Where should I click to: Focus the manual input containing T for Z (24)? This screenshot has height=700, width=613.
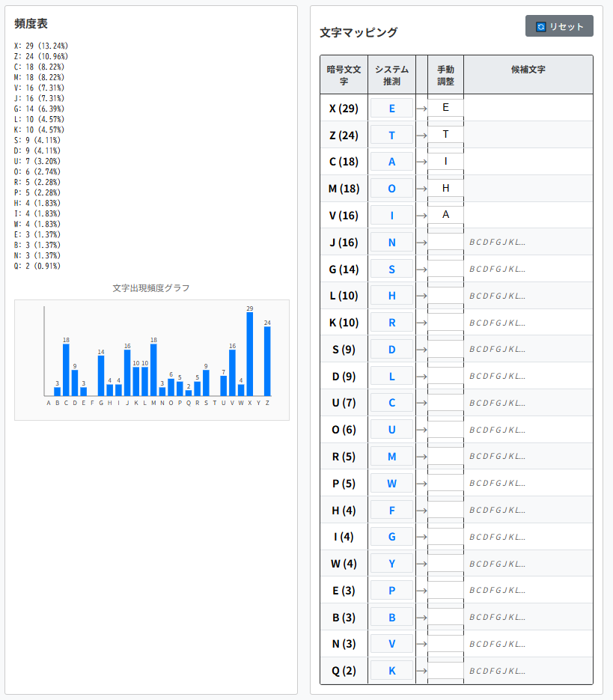[x=445, y=135]
